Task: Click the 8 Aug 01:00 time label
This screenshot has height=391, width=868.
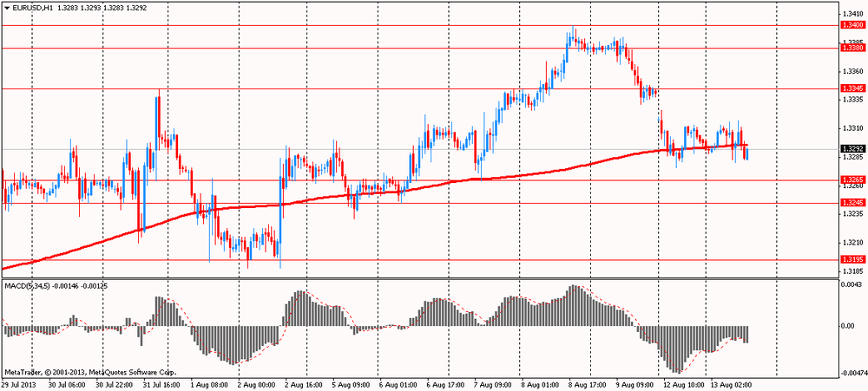Action: tap(538, 384)
